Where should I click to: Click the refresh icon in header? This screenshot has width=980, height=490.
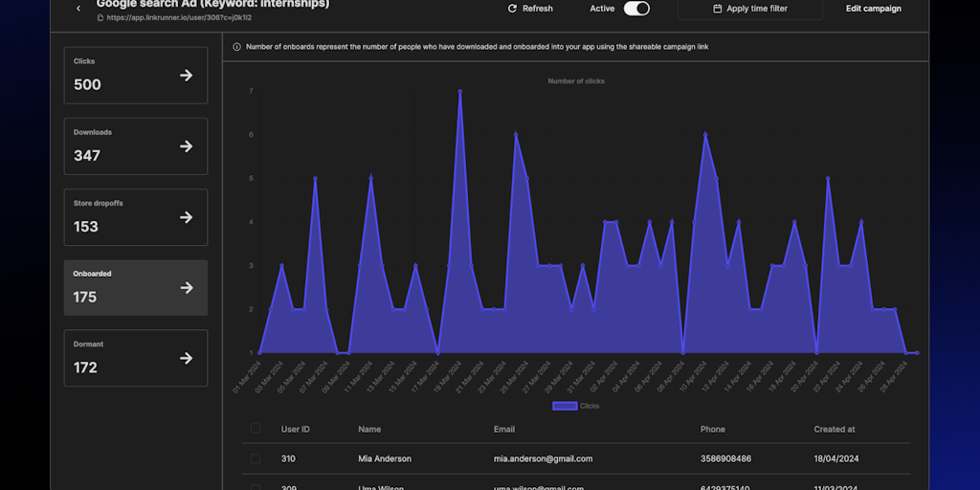(513, 9)
